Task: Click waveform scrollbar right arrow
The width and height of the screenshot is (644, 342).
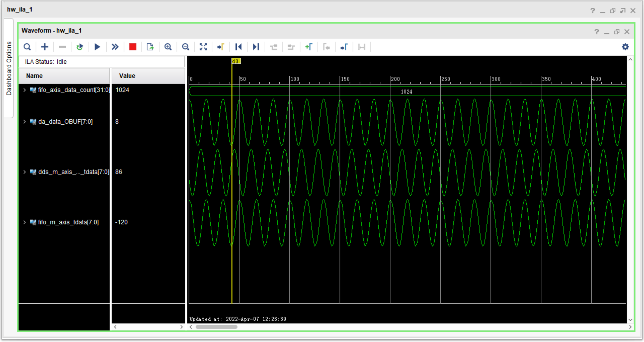Action: (x=630, y=327)
